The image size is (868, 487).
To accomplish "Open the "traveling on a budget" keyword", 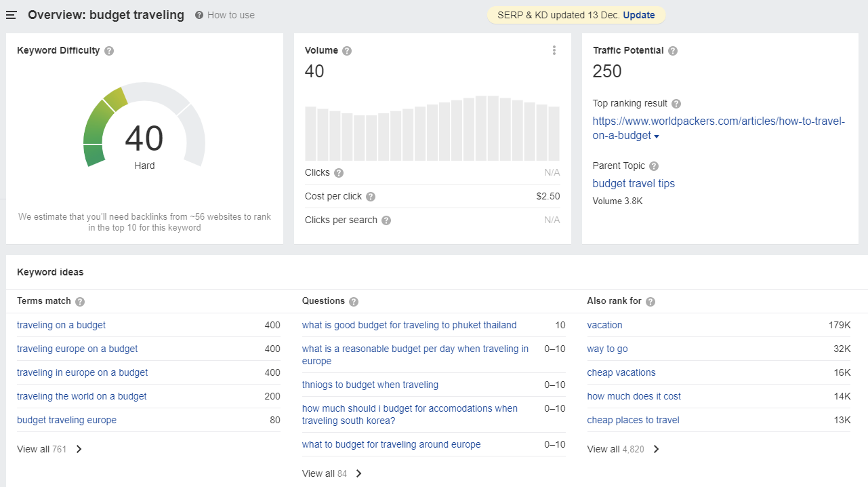I will (61, 325).
